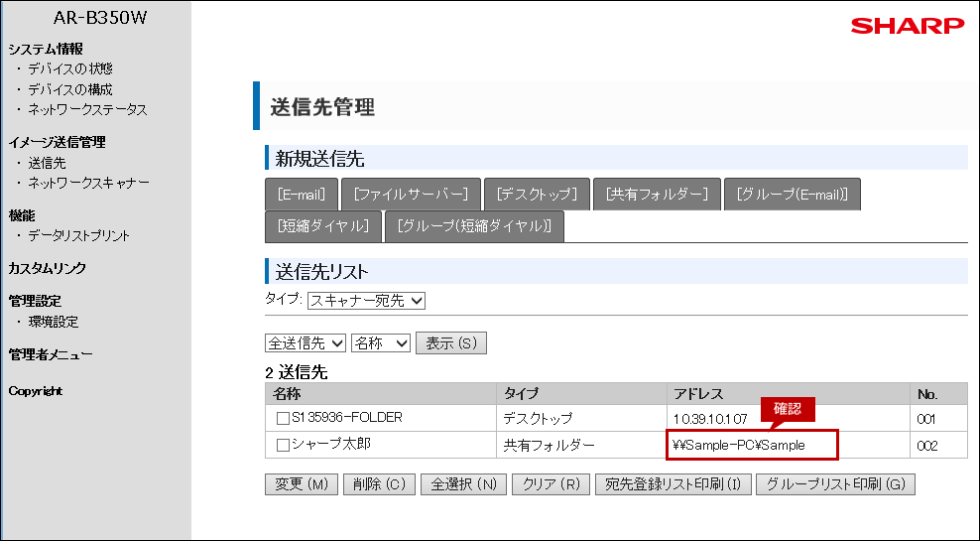Open デバイスの状態 in sidebar
Screen dimensions: 980x541
pyautogui.click(x=70, y=68)
